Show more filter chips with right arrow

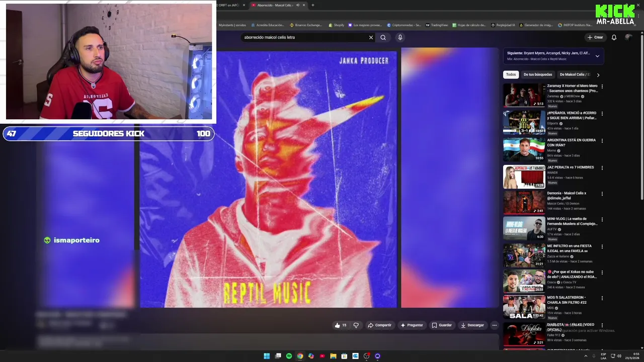[x=598, y=75]
